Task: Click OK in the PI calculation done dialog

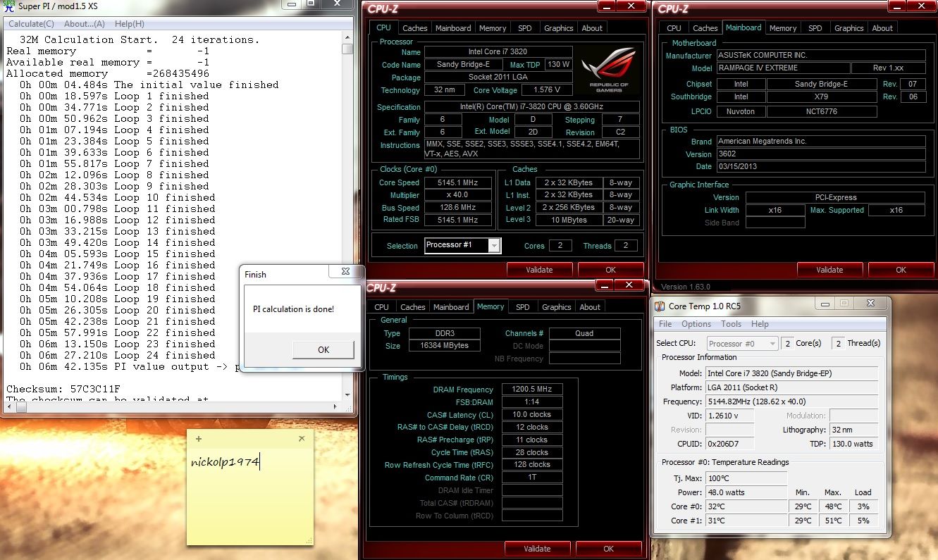Action: (323, 349)
